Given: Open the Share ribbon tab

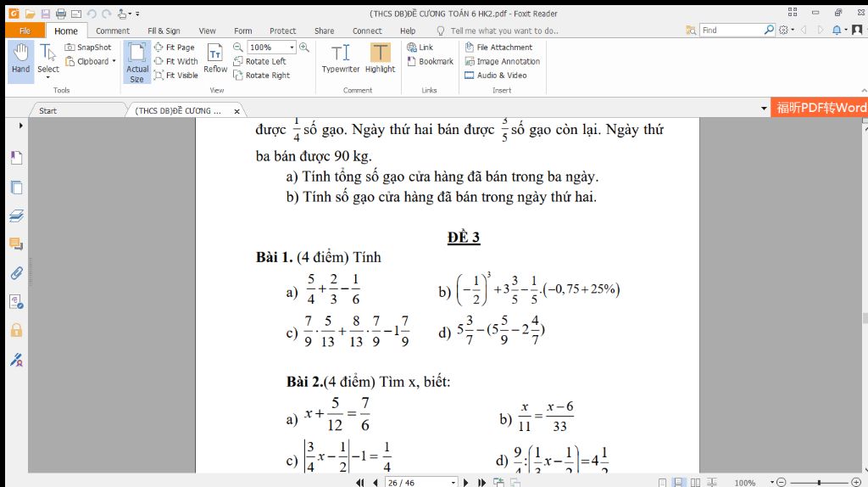Looking at the screenshot, I should point(324,31).
